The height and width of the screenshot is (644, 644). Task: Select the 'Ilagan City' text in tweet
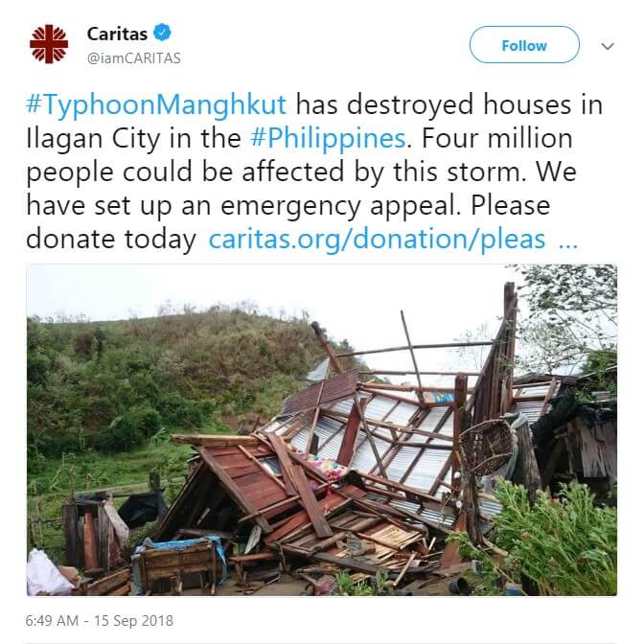pyautogui.click(x=93, y=139)
